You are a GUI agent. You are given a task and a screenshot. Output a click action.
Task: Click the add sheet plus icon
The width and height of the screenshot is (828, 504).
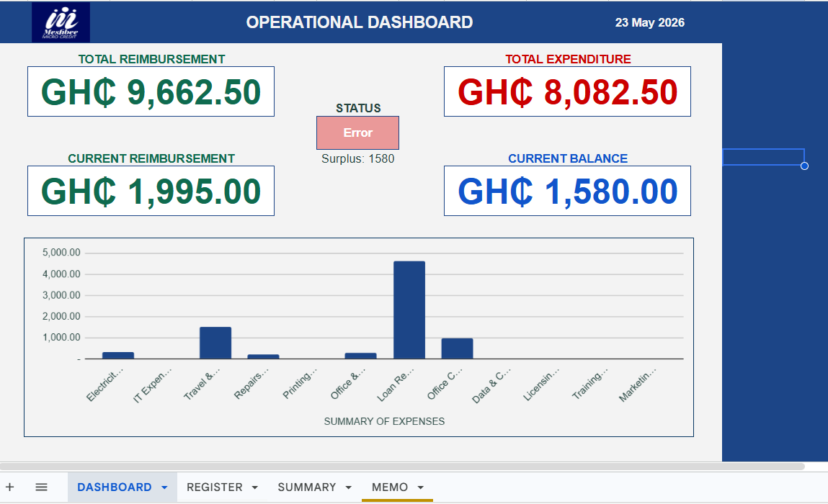(9, 487)
